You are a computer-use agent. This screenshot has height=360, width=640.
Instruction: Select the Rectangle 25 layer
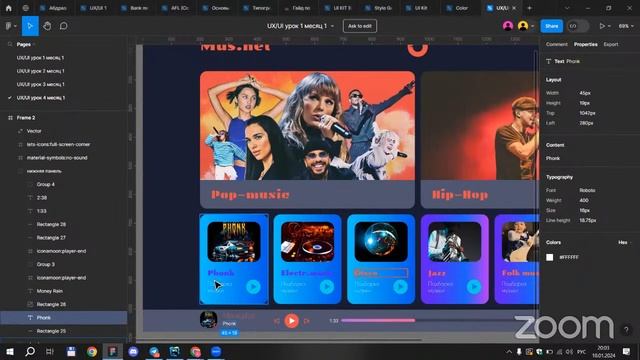point(51,331)
